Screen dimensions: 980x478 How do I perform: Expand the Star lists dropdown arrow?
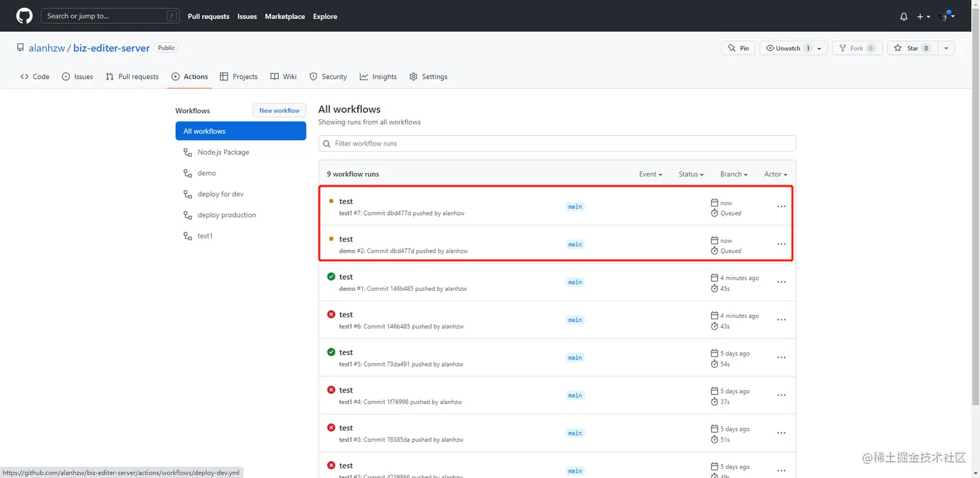[x=946, y=48]
